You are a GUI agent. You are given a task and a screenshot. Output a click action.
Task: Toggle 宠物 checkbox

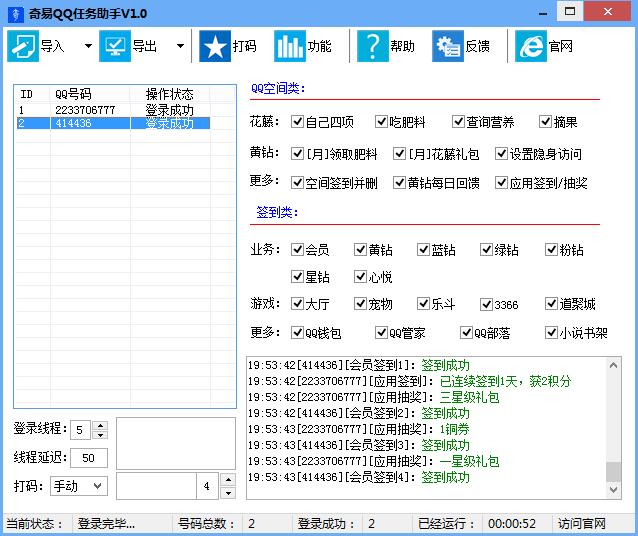click(x=361, y=304)
